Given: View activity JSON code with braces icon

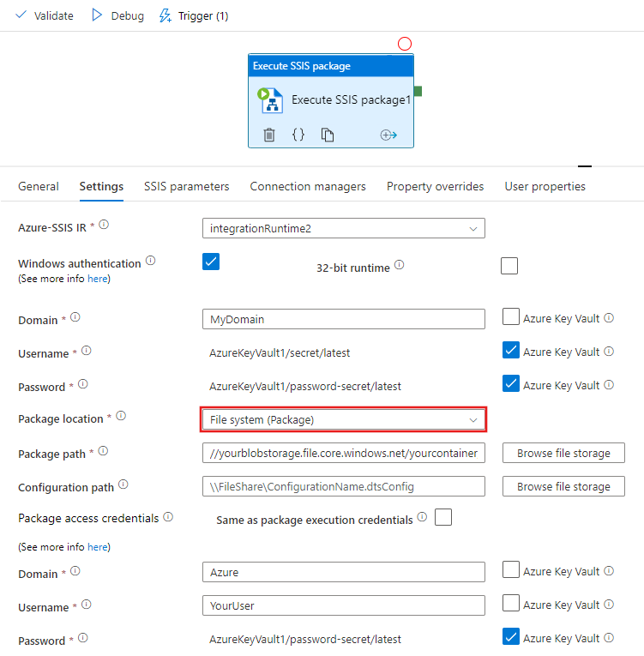Looking at the screenshot, I should (298, 135).
